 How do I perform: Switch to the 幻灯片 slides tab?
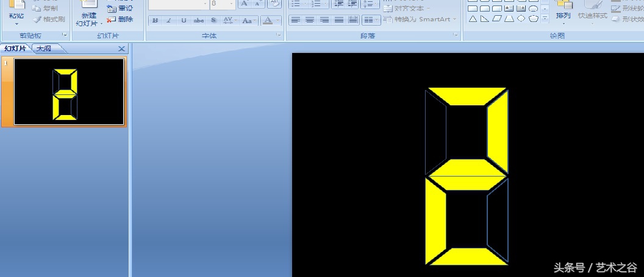15,48
